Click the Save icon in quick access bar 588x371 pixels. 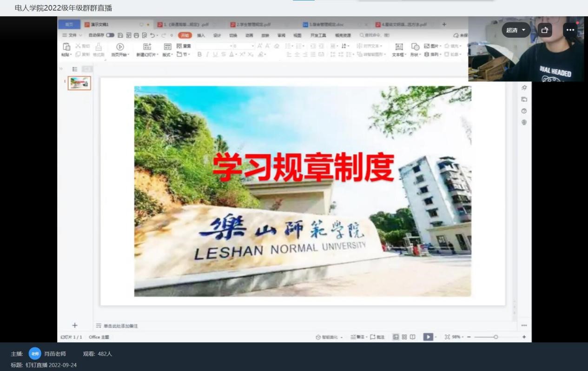coord(120,35)
